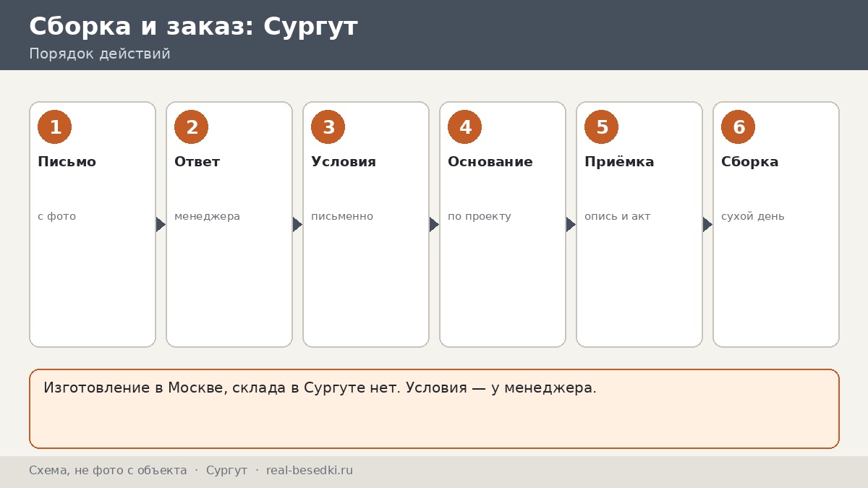
Task: Click the footer word 'Сургут'
Action: (226, 471)
